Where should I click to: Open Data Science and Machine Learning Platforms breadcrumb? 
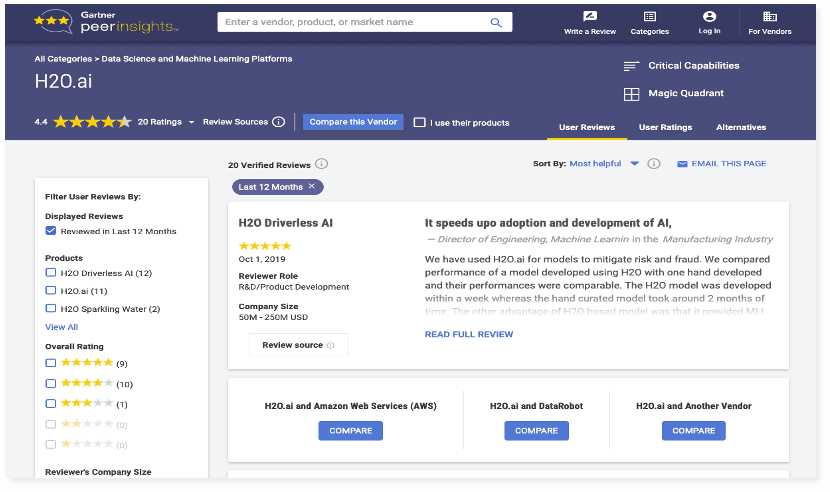click(196, 59)
